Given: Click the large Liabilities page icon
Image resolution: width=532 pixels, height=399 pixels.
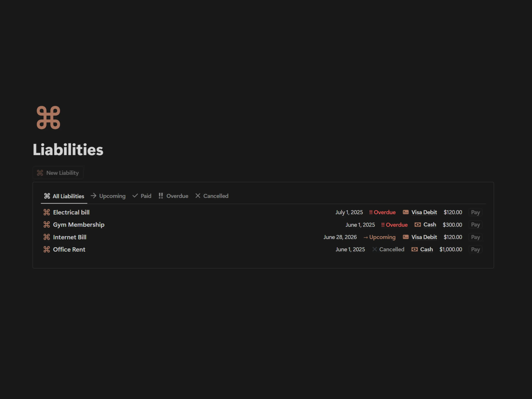Looking at the screenshot, I should click(x=48, y=118).
